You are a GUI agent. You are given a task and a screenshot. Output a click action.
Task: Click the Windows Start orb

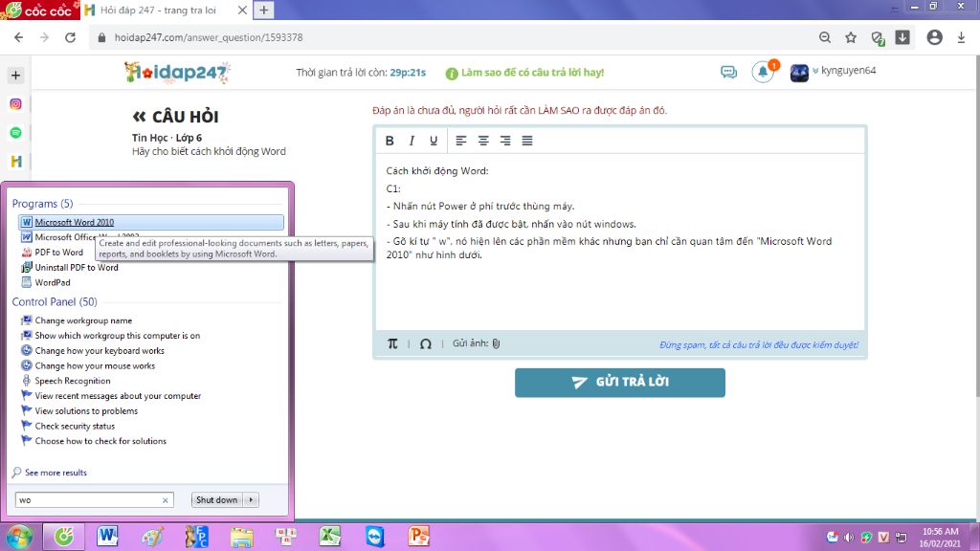(x=19, y=537)
